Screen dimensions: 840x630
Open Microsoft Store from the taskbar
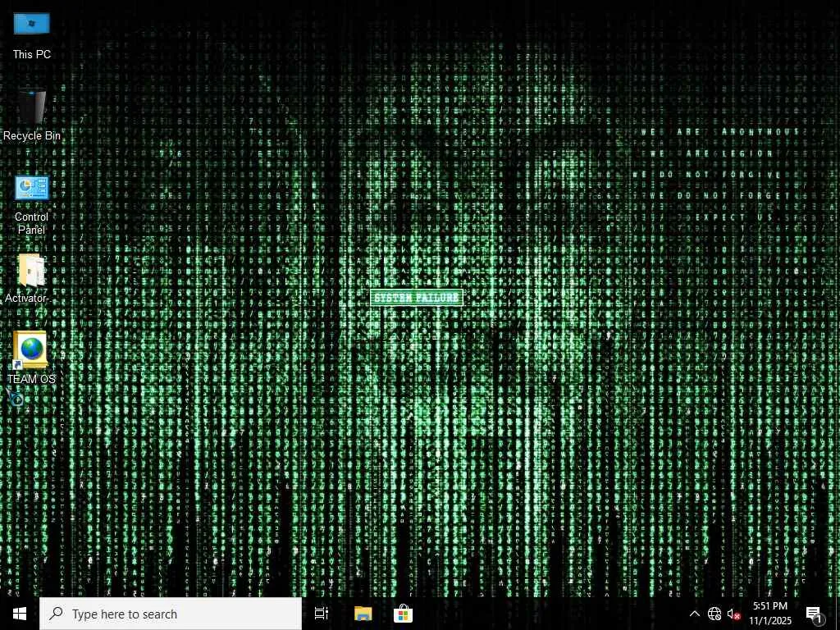click(x=403, y=614)
